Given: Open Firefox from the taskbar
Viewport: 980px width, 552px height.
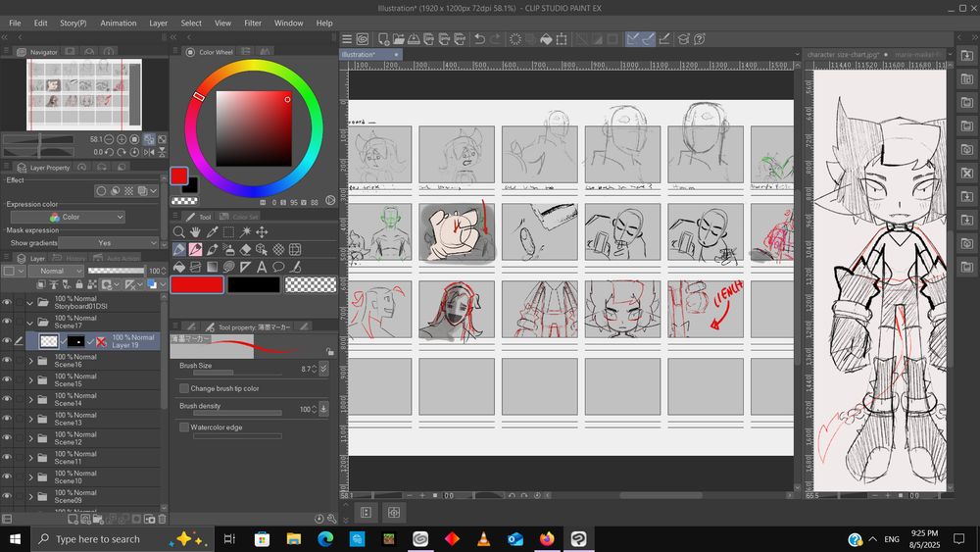Looking at the screenshot, I should click(547, 538).
